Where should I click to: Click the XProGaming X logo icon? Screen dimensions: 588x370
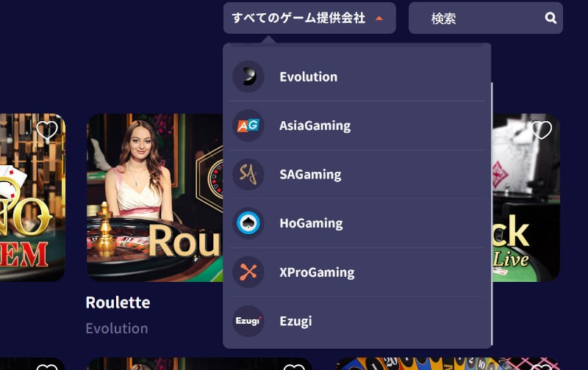[x=248, y=272]
